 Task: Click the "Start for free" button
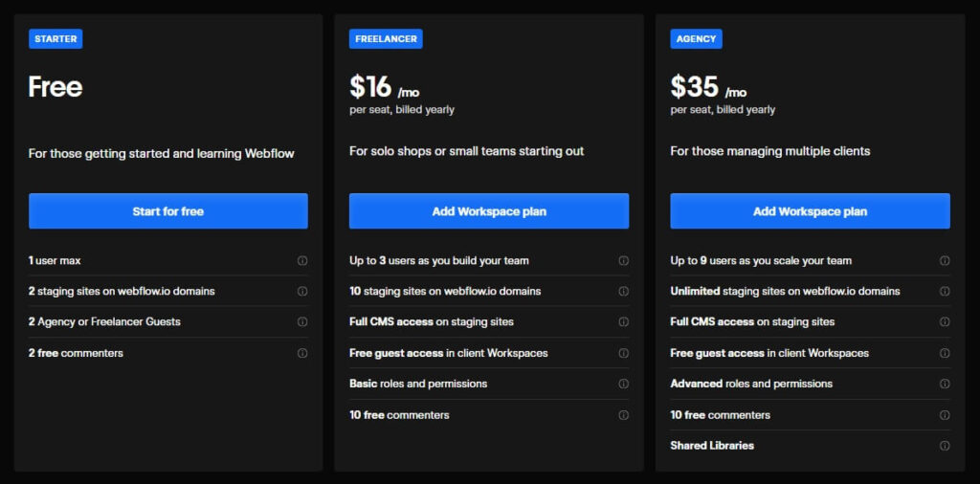(168, 211)
